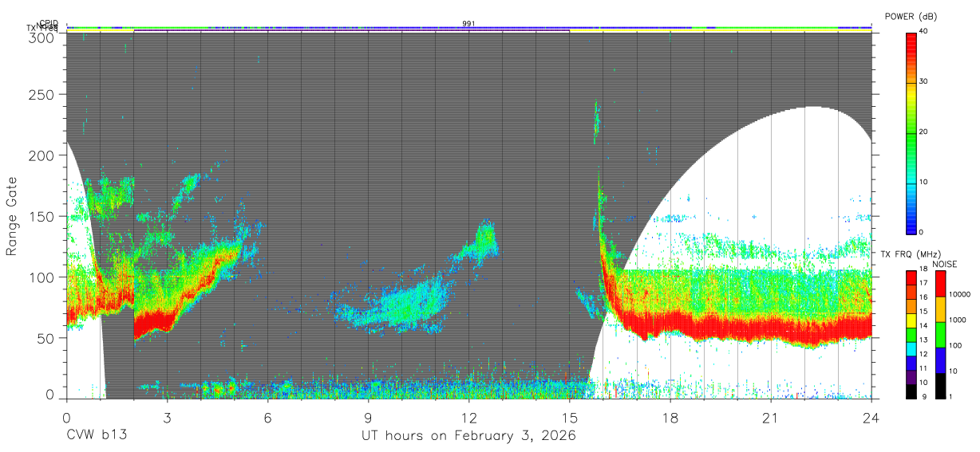Click the "9" tick on the UT hours axis
Image resolution: width=980 pixels, height=452 pixels.
click(x=368, y=417)
